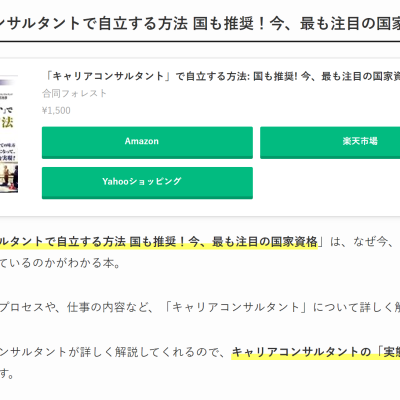Open the 楽天市場 store button

(x=330, y=142)
